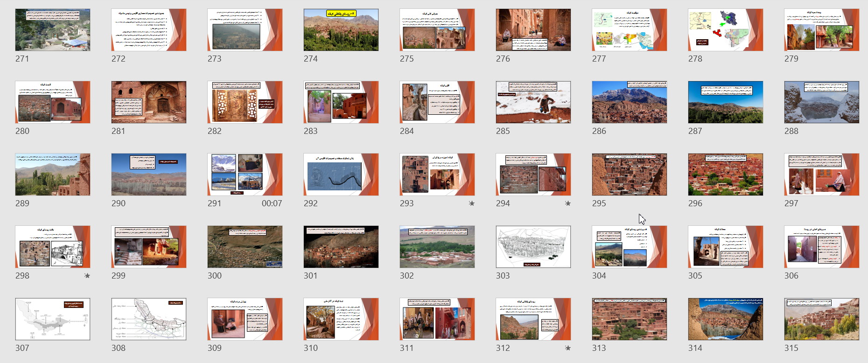Click the animation star under slide 294
This screenshot has height=363, width=868.
(x=567, y=203)
